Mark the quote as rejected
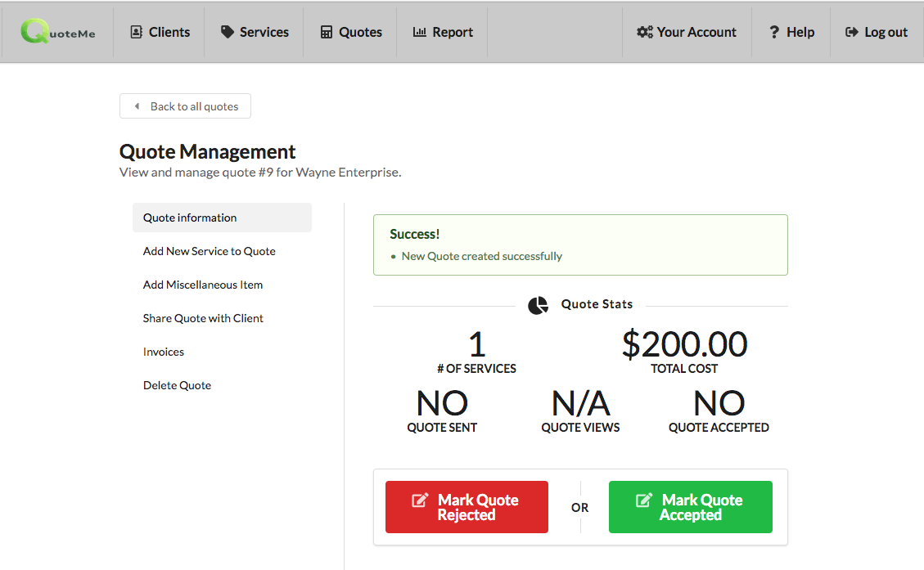Screen dimensions: 924x570 467,507
